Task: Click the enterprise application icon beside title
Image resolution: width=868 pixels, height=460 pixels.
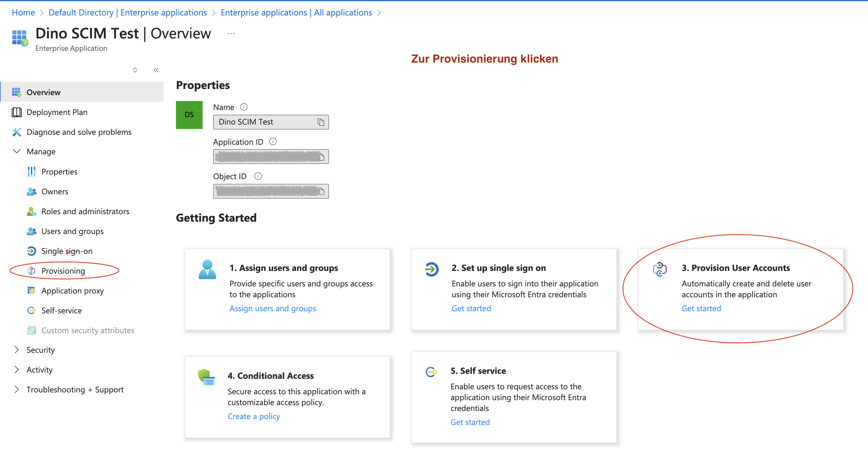Action: pos(20,38)
